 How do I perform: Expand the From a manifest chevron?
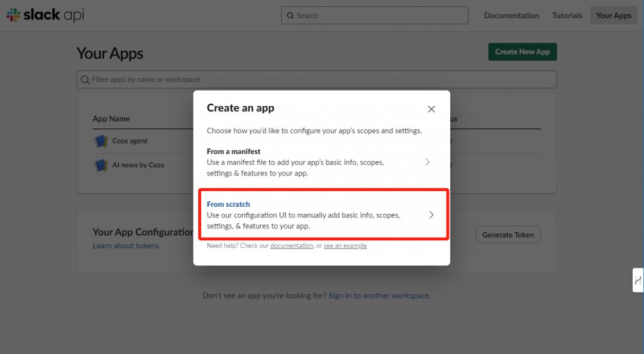point(428,162)
